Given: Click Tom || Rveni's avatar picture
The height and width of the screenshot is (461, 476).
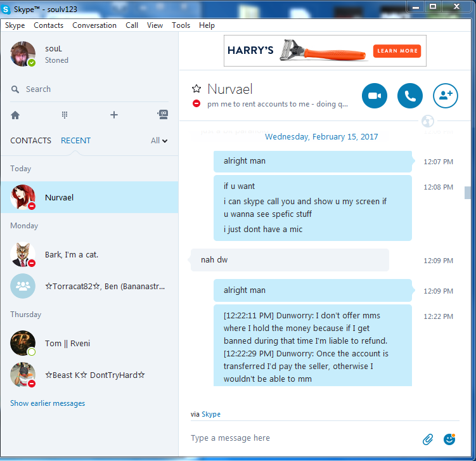Looking at the screenshot, I should point(23,343).
